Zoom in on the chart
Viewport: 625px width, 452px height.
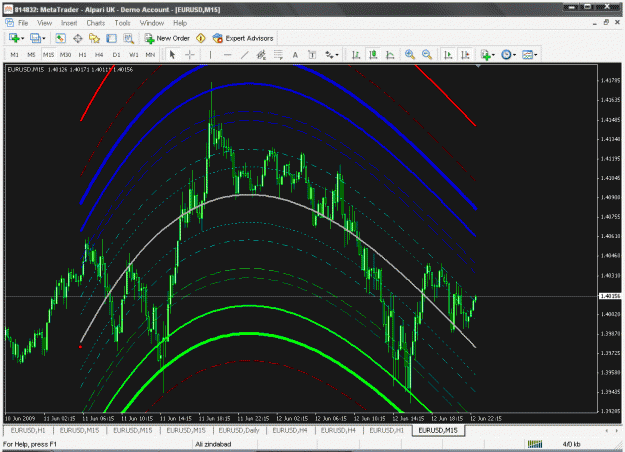coord(410,55)
